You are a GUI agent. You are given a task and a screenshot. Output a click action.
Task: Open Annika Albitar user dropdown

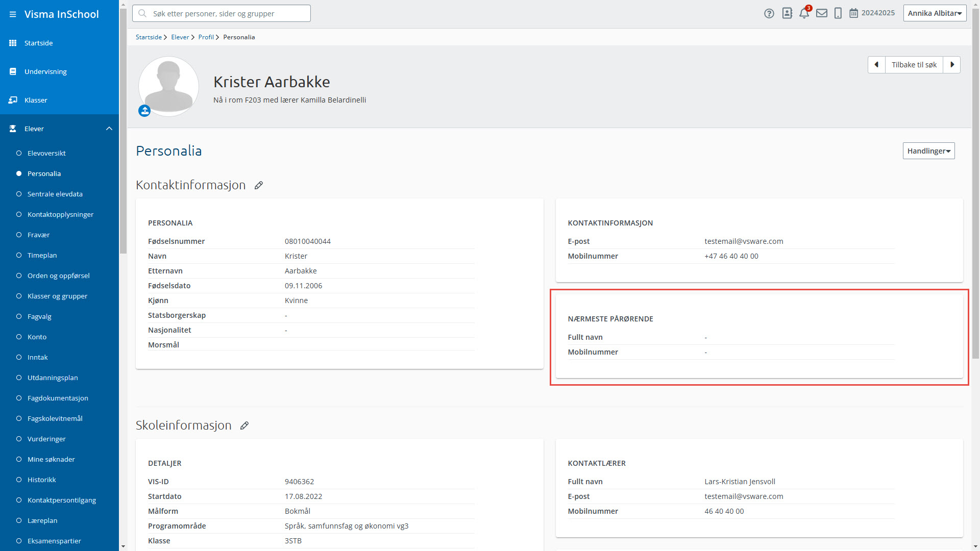click(935, 13)
